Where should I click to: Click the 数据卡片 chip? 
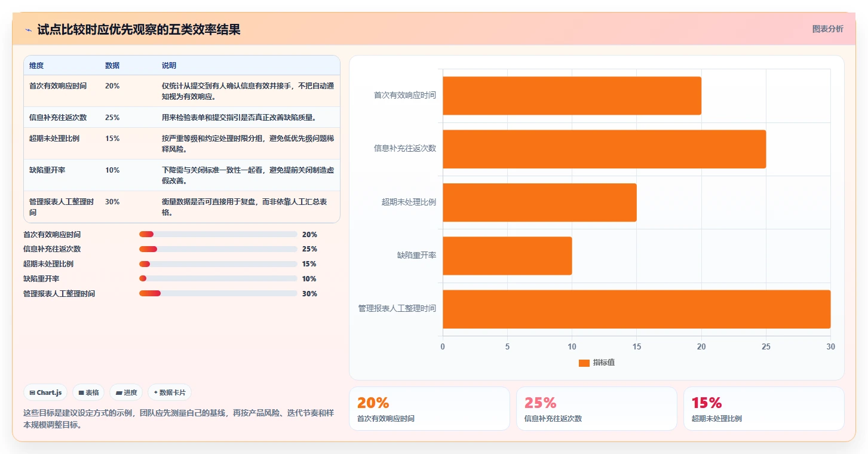[170, 392]
